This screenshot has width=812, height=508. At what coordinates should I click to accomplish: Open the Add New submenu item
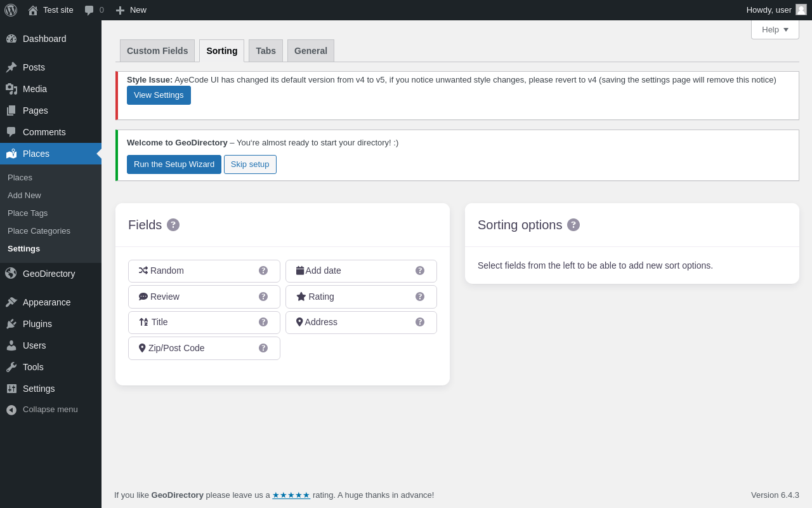pyautogui.click(x=24, y=196)
